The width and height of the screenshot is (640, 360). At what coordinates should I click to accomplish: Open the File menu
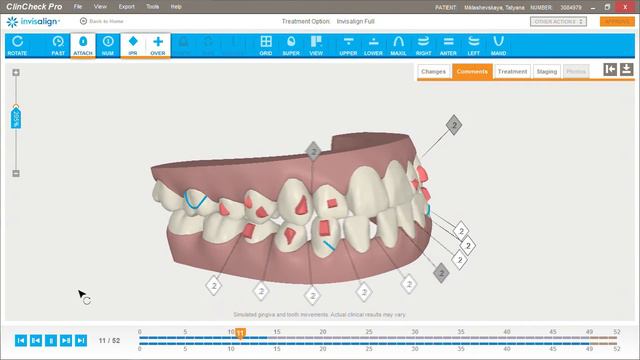click(78, 7)
